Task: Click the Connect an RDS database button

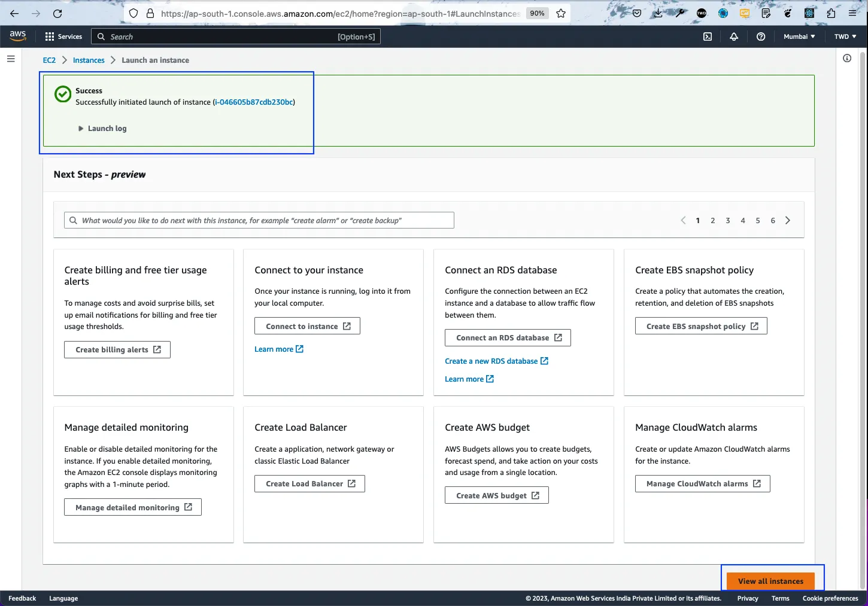Action: 508,338
